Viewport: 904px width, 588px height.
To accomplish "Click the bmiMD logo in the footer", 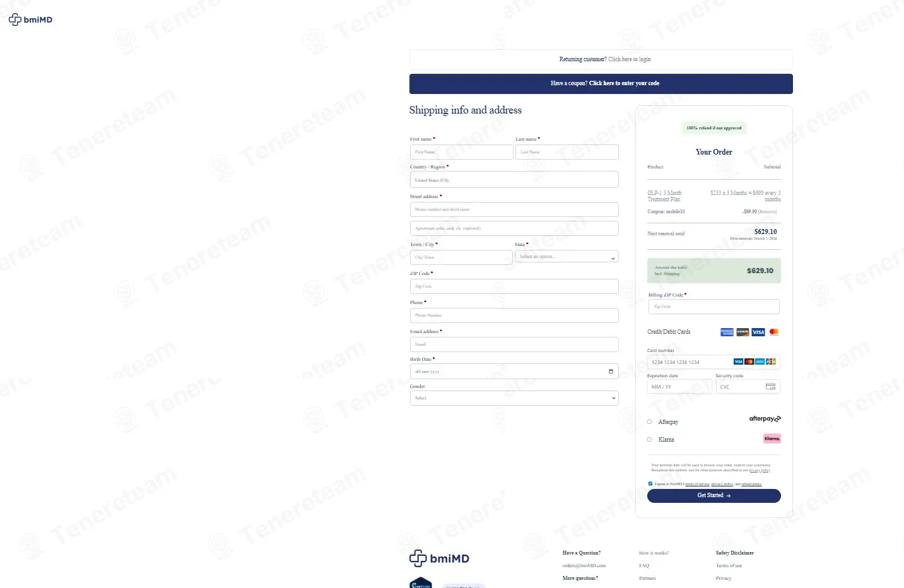I will [439, 558].
